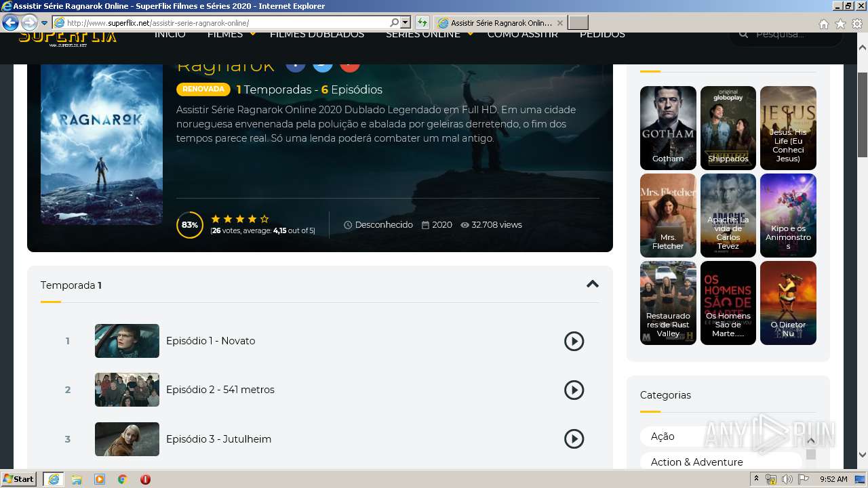Rate with the first star
Screen dimensions: 868x488
216,219
